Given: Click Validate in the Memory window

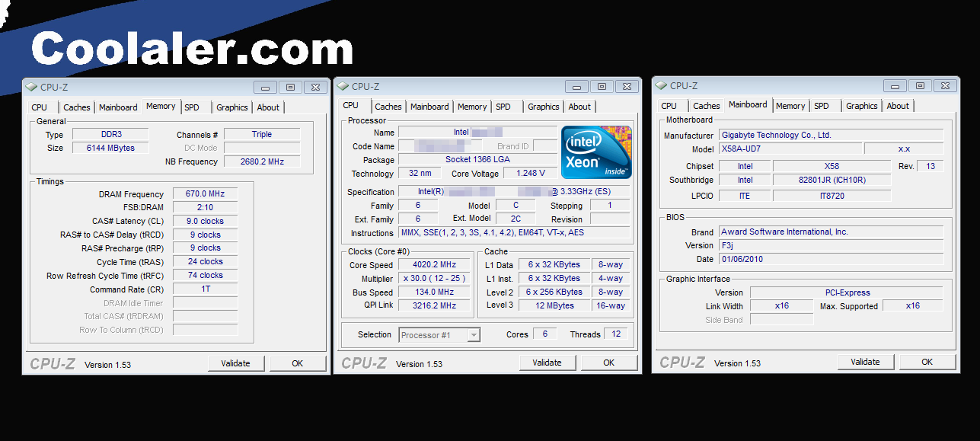Looking at the screenshot, I should (235, 363).
